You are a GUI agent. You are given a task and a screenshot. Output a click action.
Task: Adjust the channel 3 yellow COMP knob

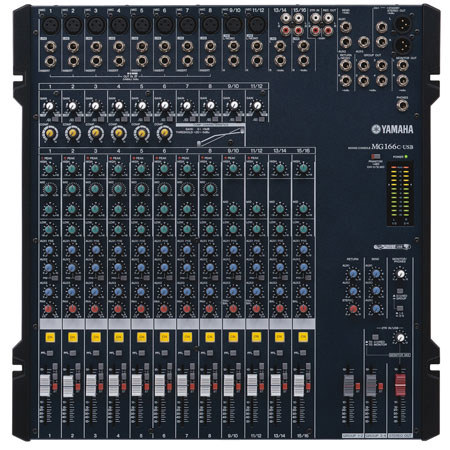(x=95, y=134)
